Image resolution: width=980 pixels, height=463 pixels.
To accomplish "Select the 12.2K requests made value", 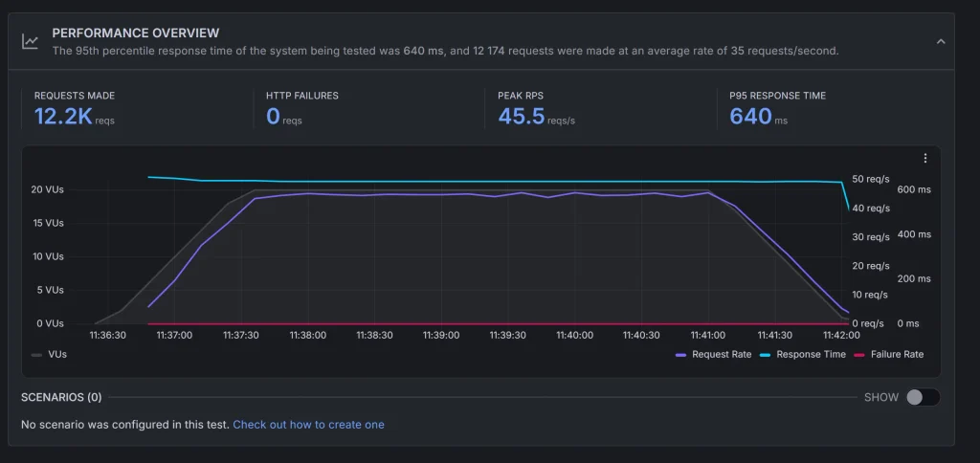I will [63, 116].
